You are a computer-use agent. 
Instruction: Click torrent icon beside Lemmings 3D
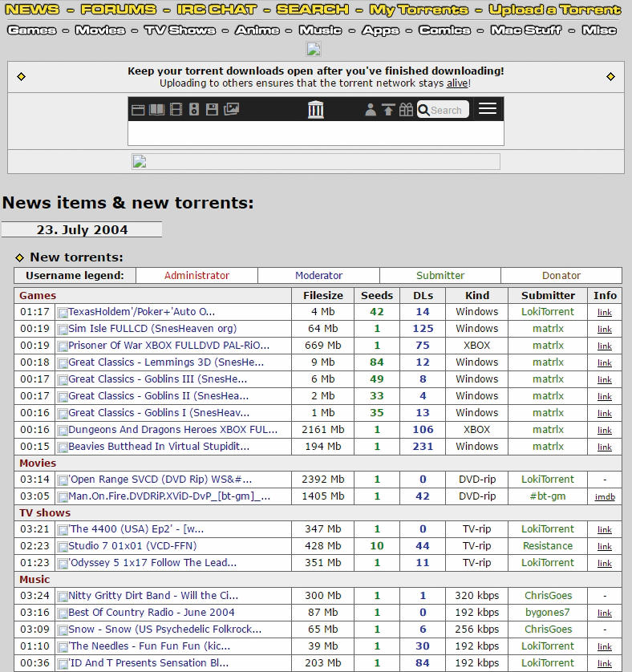pos(63,363)
